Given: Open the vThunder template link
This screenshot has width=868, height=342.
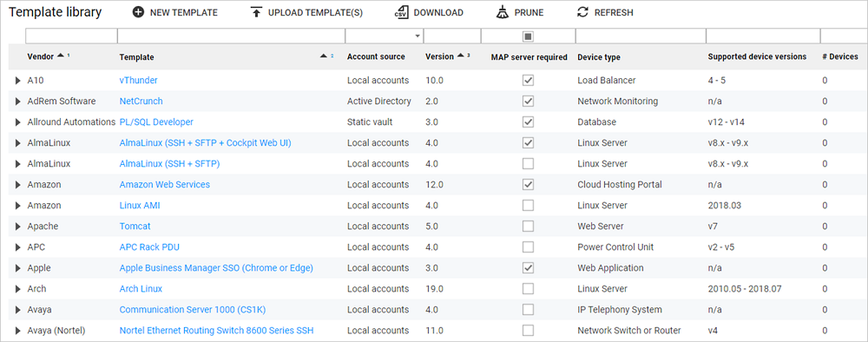Looking at the screenshot, I should tap(138, 80).
